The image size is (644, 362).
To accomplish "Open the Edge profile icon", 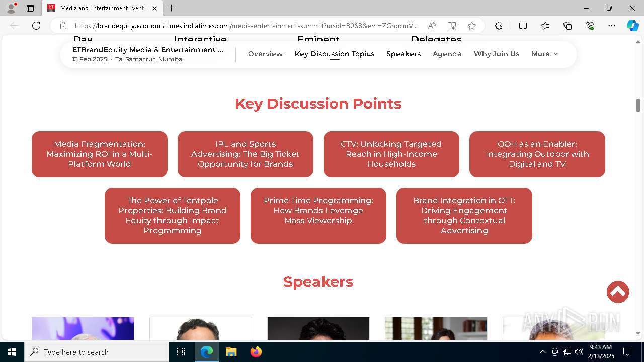I will 11,8.
